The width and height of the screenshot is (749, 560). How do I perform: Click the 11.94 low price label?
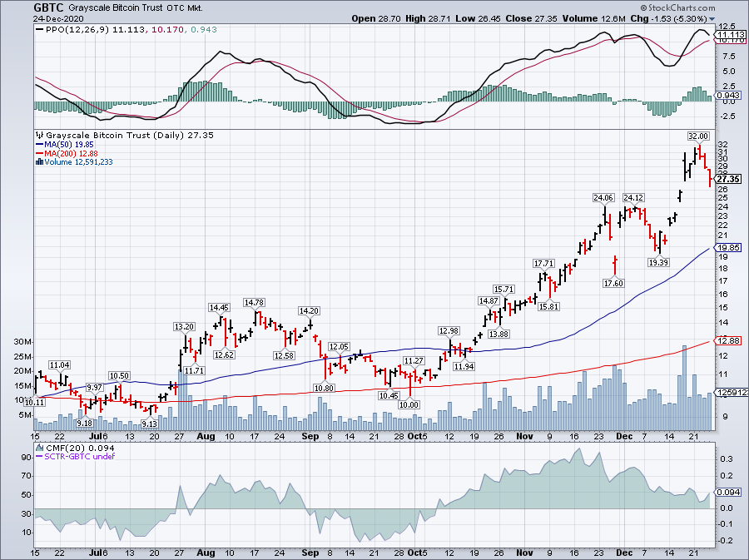tap(464, 367)
